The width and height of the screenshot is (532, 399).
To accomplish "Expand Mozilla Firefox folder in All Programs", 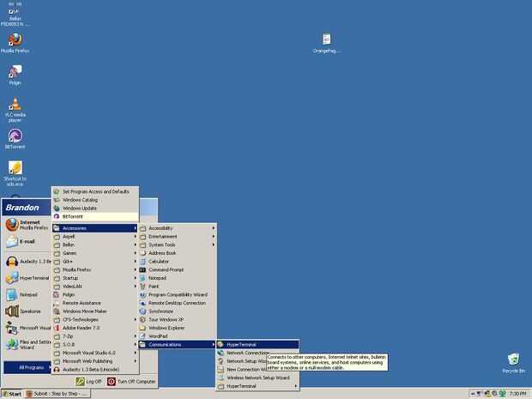I will point(95,269).
